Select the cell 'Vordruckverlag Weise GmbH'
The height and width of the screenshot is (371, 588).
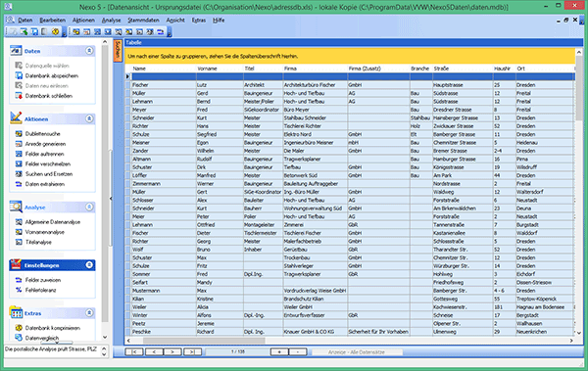point(315,291)
